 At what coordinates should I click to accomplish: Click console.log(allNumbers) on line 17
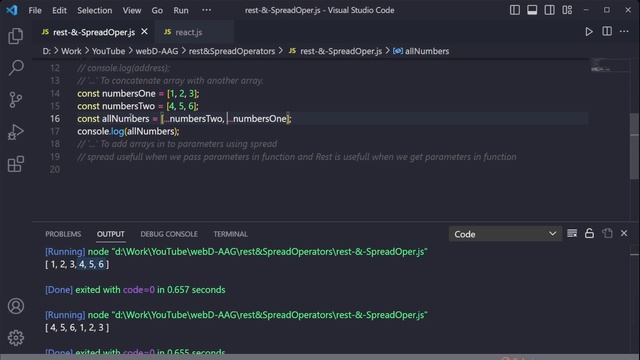(128, 131)
